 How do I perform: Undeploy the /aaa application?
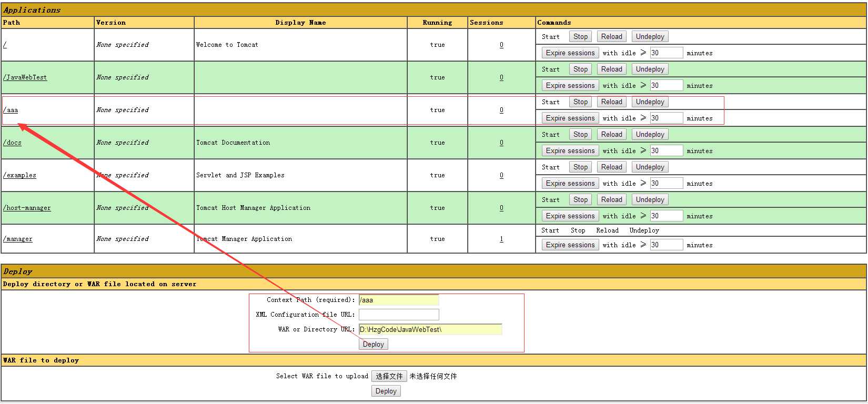[650, 102]
